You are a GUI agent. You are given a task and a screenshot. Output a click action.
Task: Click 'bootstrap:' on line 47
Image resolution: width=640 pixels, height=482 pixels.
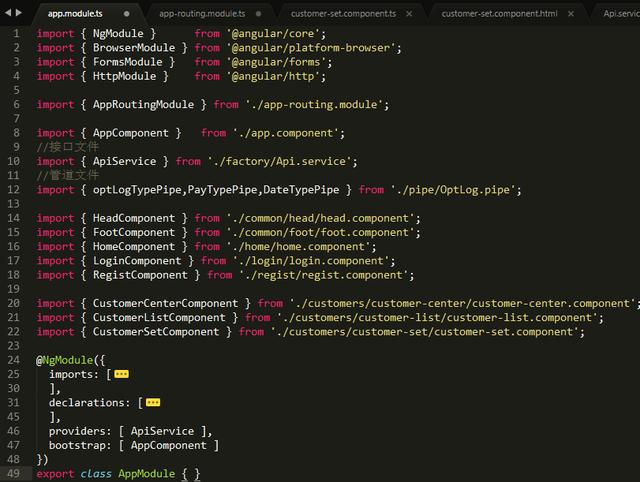click(x=80, y=445)
